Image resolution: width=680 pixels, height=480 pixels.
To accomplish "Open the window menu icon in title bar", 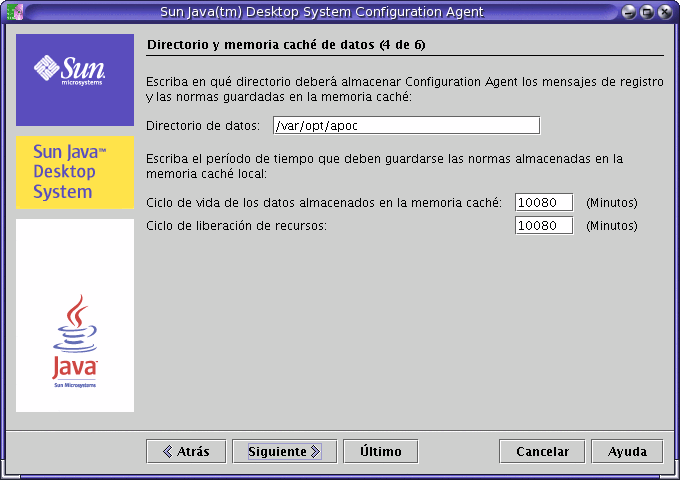I will (15, 12).
